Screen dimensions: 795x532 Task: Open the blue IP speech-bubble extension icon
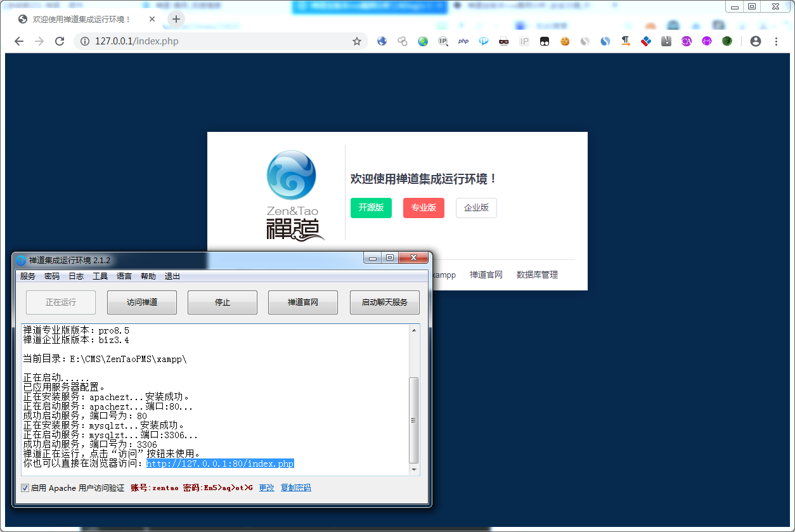pos(484,41)
